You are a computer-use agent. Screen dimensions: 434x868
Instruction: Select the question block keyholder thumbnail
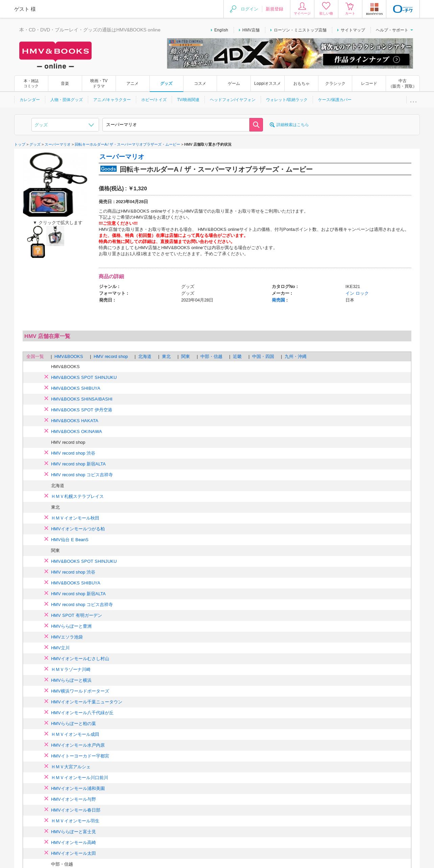pos(37,242)
